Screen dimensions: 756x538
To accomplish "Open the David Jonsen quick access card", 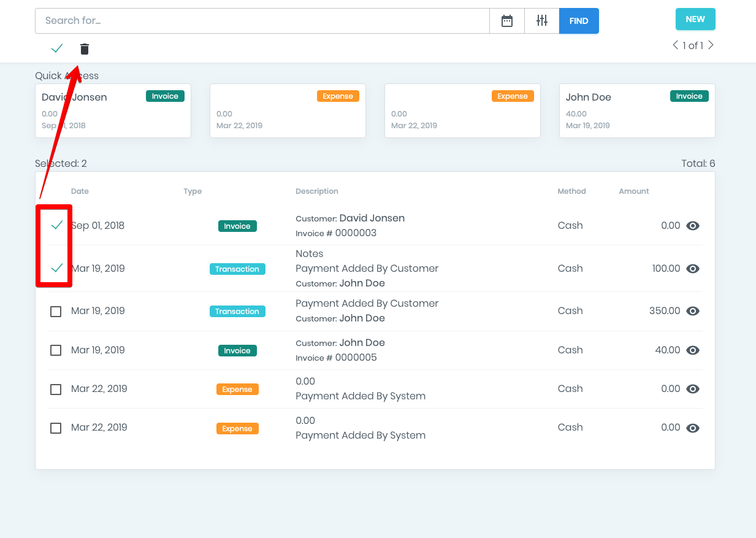I will tap(113, 111).
